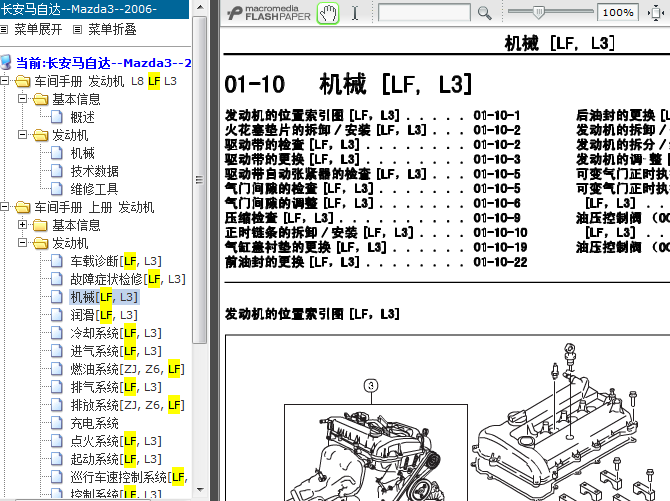670x501 pixels.
Task: Click the folder icon of second 基本信息
Action: click(41, 225)
